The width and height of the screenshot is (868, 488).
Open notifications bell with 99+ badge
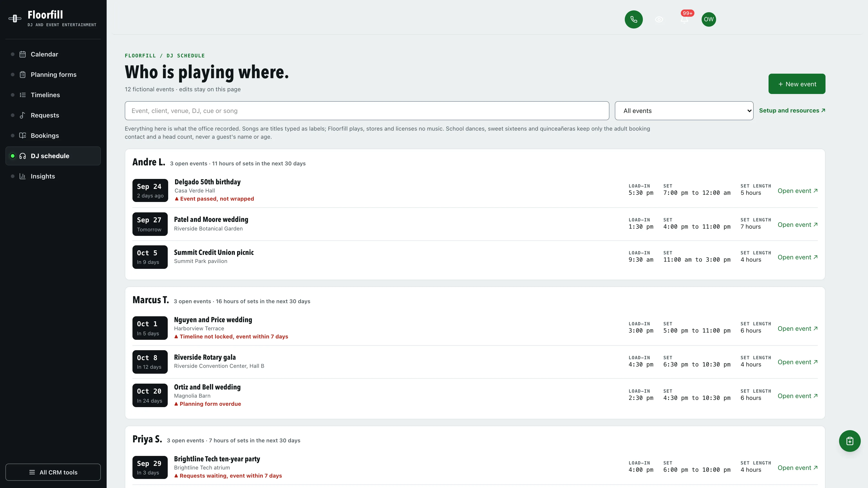pos(684,19)
